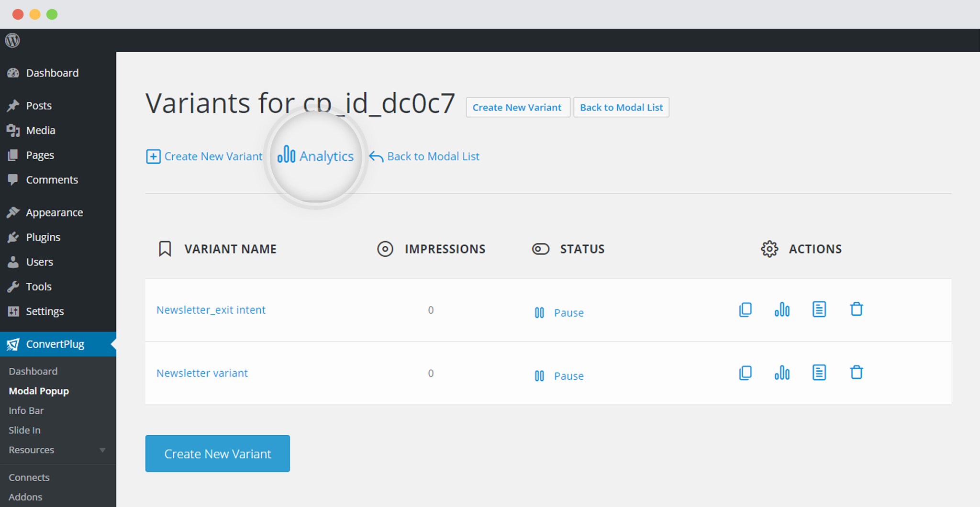
Task: Click the red close window button
Action: pos(18,14)
